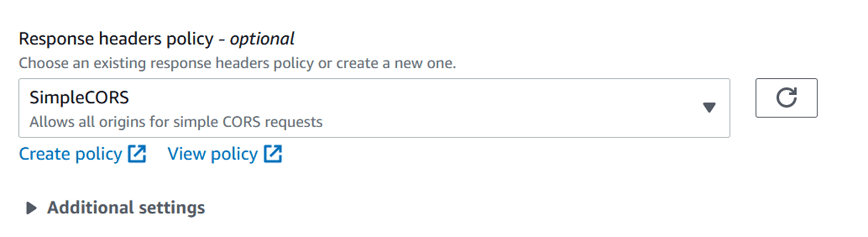Viewport: 868px width, 237px height.
Task: Click the triangle icon before Additional settings
Action: (31, 208)
